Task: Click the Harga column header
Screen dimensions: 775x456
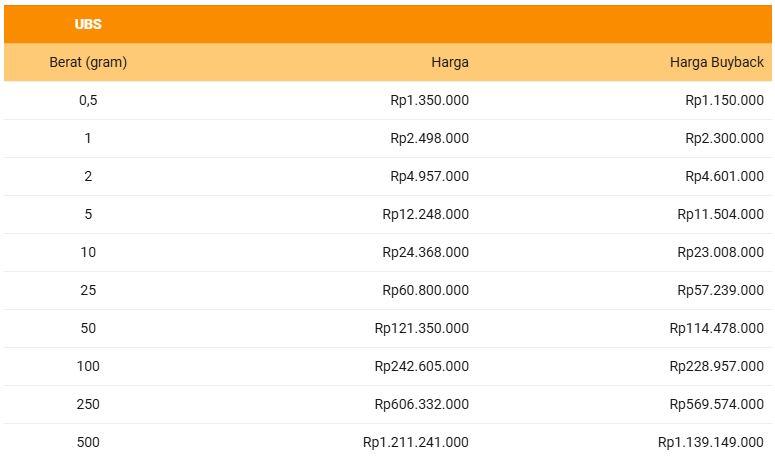Action: click(x=450, y=62)
